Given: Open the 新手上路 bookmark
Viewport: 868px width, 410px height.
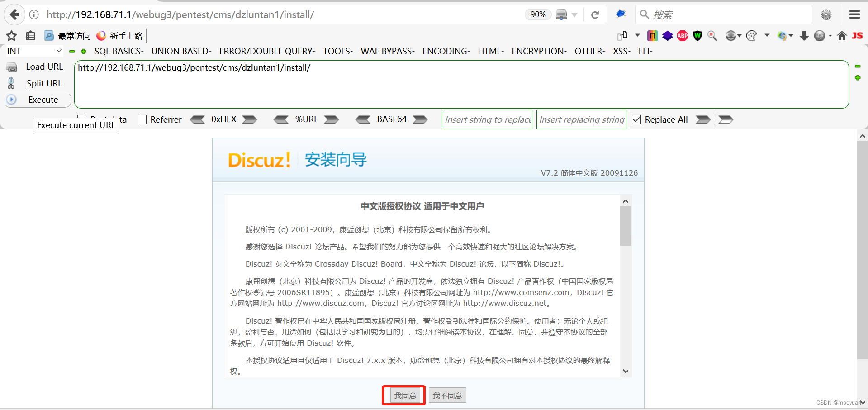Looking at the screenshot, I should click(120, 36).
